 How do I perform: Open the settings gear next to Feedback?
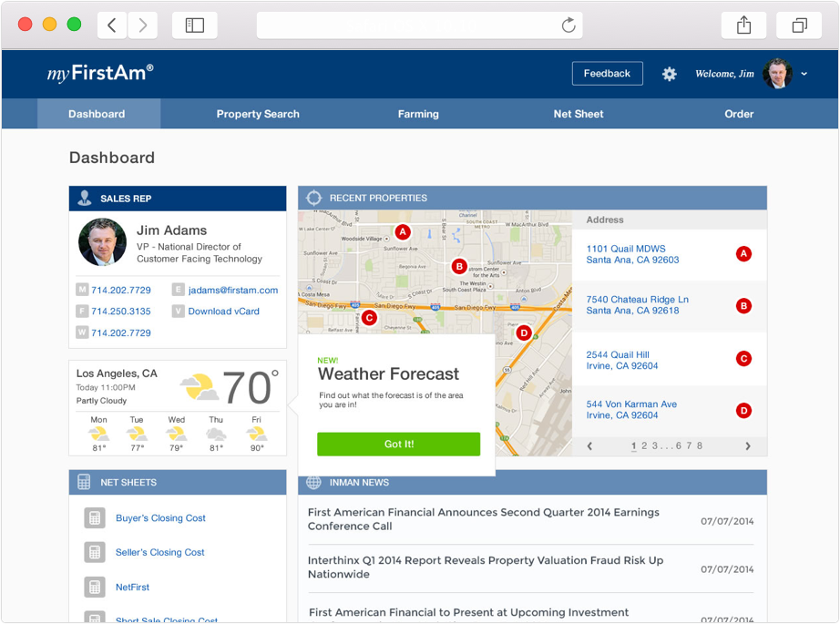(x=670, y=74)
